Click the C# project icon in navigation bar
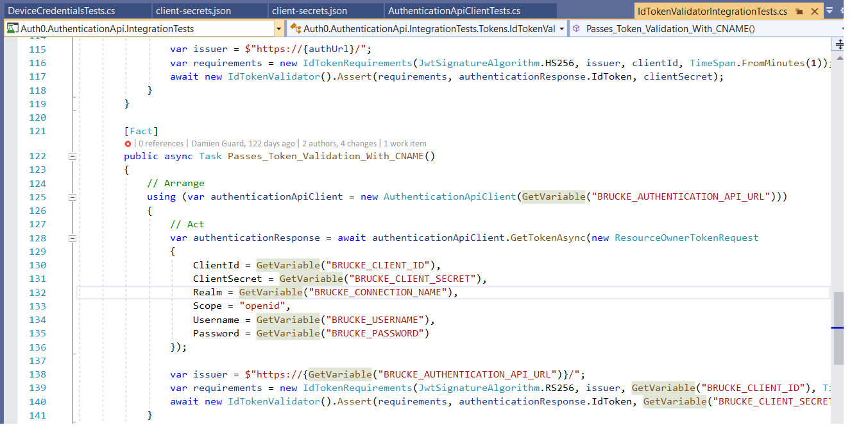Image resolution: width=868 pixels, height=443 pixels. (12, 28)
